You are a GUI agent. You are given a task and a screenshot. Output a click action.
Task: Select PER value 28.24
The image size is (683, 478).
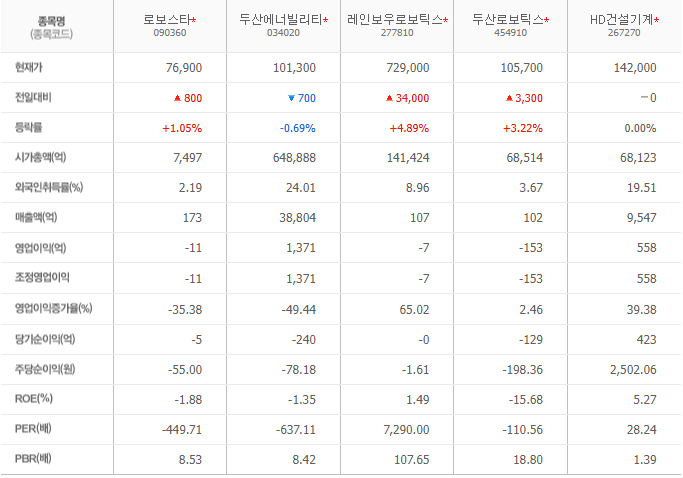coord(642,430)
